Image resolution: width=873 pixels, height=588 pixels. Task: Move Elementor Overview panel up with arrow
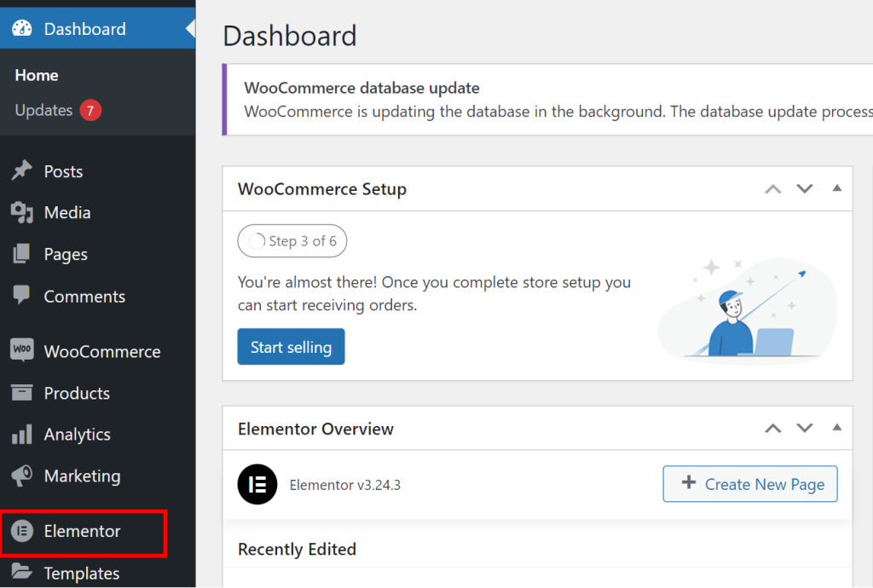coord(773,428)
